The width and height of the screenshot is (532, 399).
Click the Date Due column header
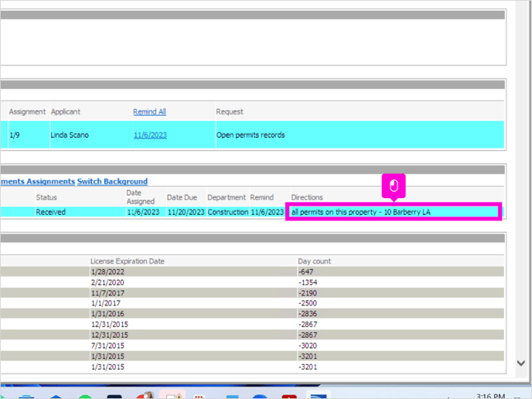182,197
